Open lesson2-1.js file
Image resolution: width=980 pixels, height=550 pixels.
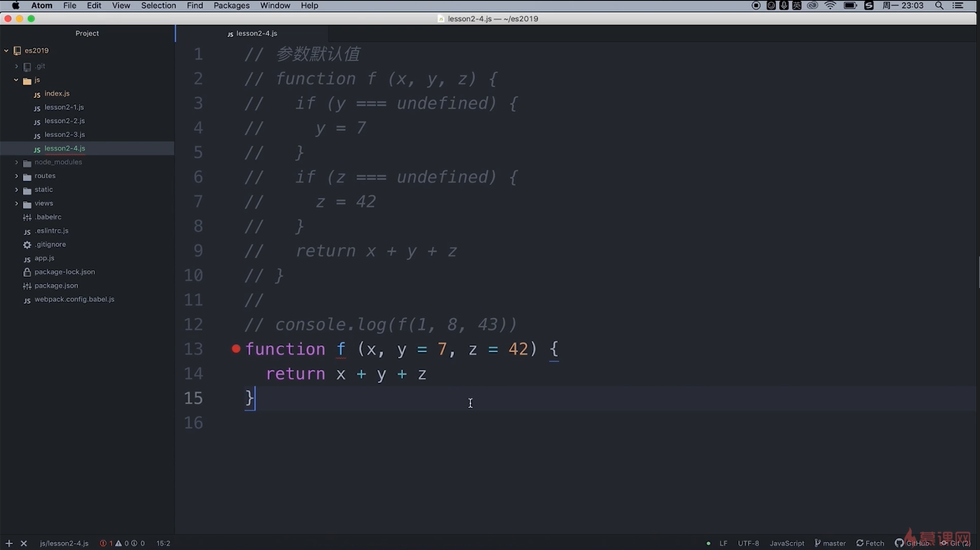(64, 107)
